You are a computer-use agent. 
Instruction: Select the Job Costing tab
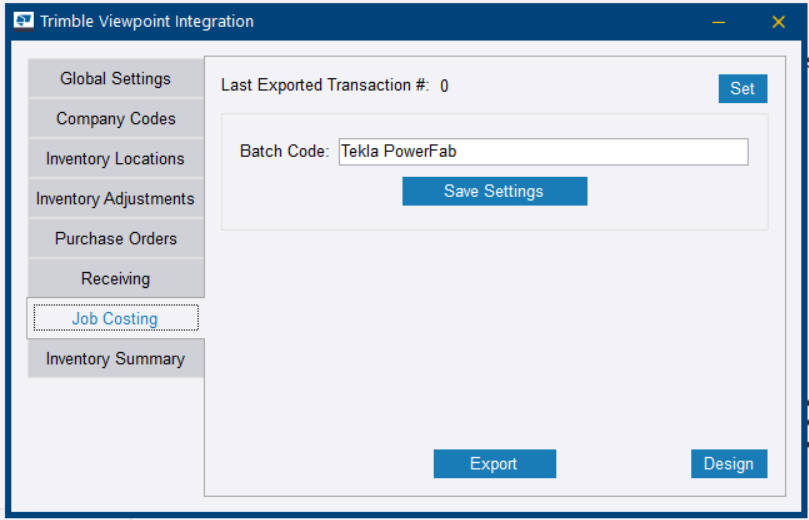point(116,319)
